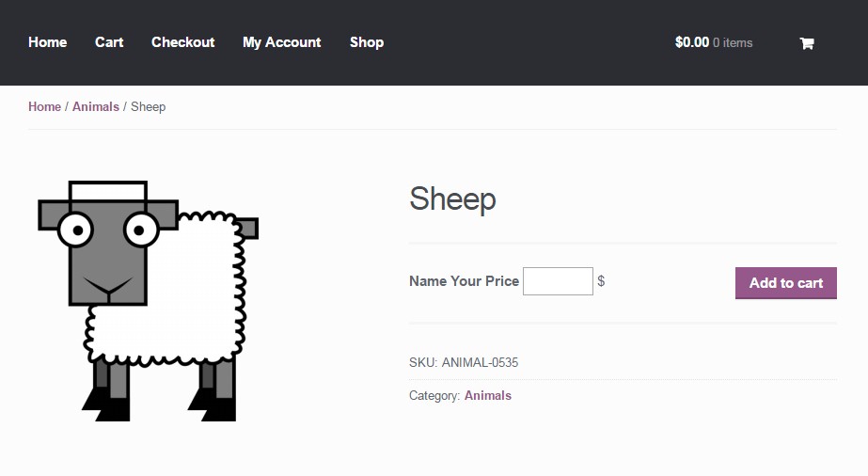
Task: Select Shop in the navigation bar
Action: click(367, 42)
